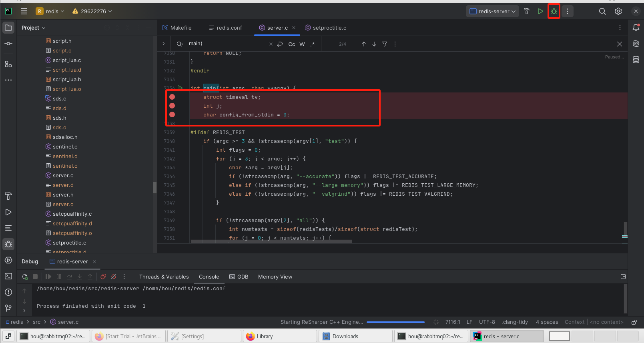Open Threads & Variables tab

point(164,277)
